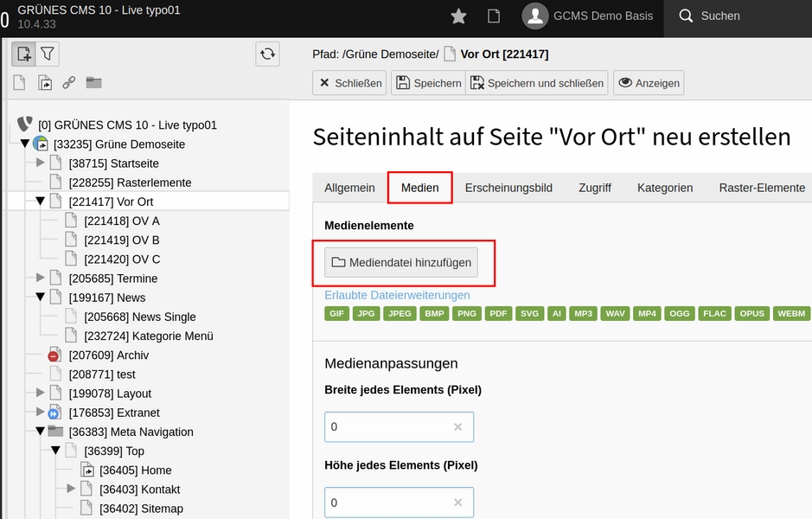Collapse the Meta Navigation folder

(x=40, y=432)
